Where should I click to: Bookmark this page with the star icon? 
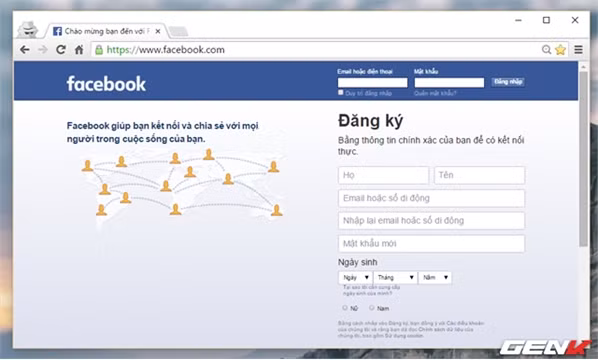(560, 50)
